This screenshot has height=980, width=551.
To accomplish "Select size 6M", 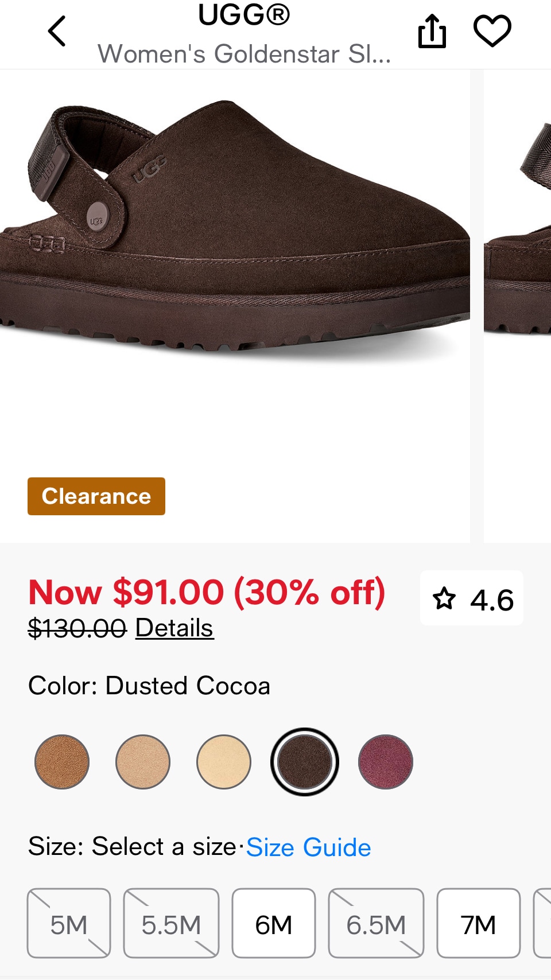I will pyautogui.click(x=274, y=924).
